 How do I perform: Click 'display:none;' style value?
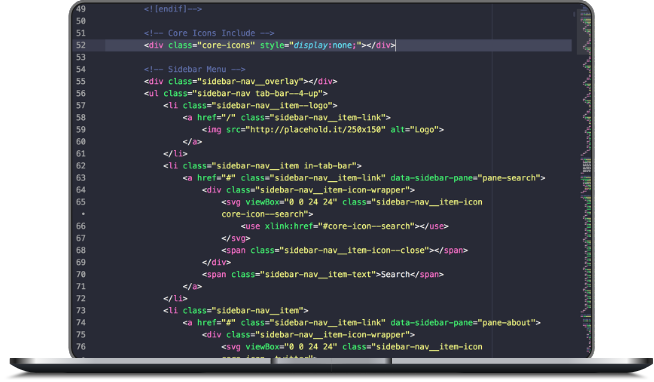click(x=325, y=45)
